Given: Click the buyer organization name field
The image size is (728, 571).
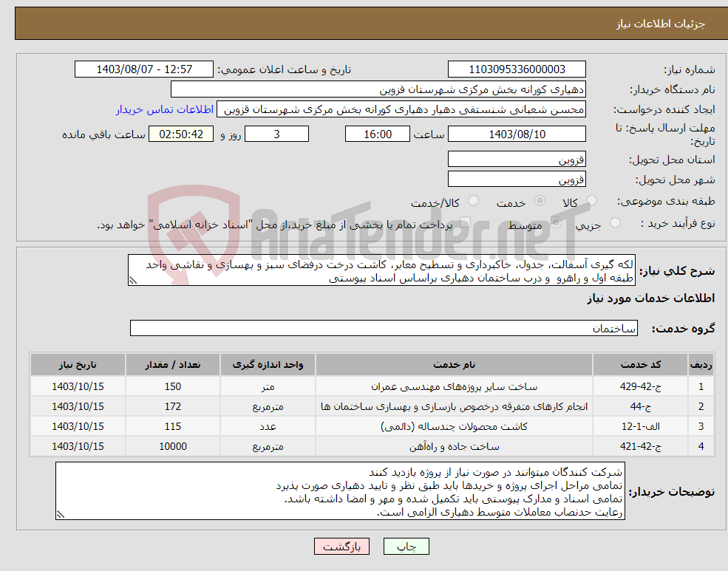Looking at the screenshot, I should coord(378,89).
